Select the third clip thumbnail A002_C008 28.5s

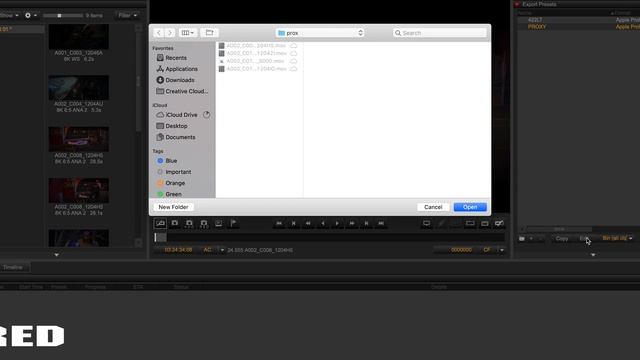pos(78,139)
